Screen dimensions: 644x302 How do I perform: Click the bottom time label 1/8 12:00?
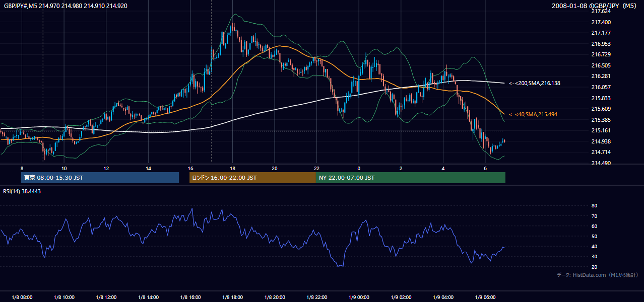pos(106,297)
